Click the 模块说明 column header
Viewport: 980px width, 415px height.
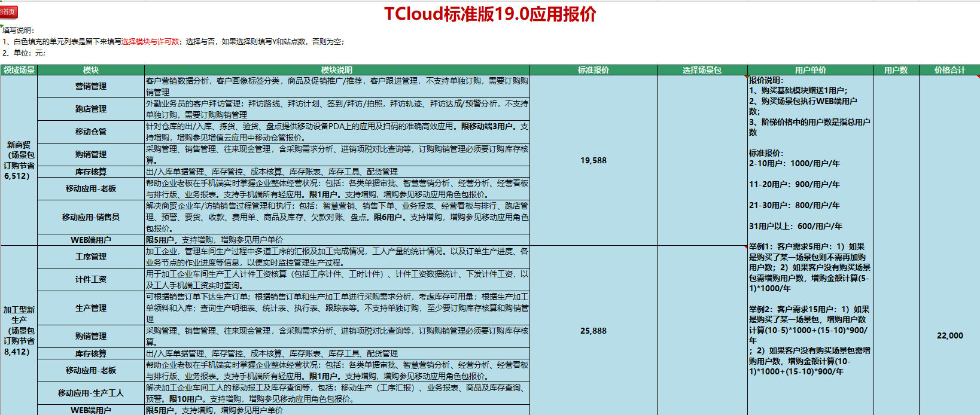[x=337, y=70]
